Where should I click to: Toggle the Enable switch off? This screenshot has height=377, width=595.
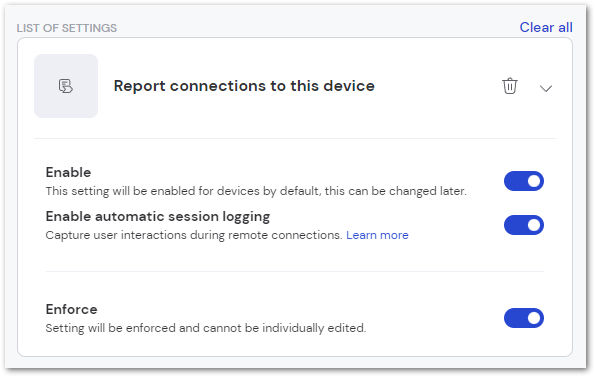[524, 181]
